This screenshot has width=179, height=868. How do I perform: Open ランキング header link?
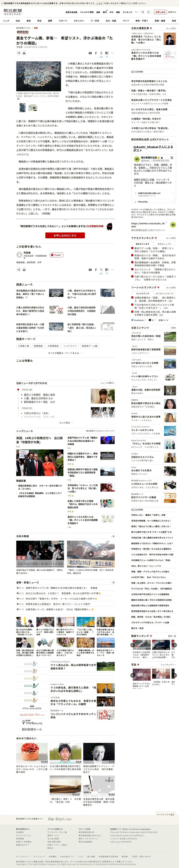tap(127, 12)
